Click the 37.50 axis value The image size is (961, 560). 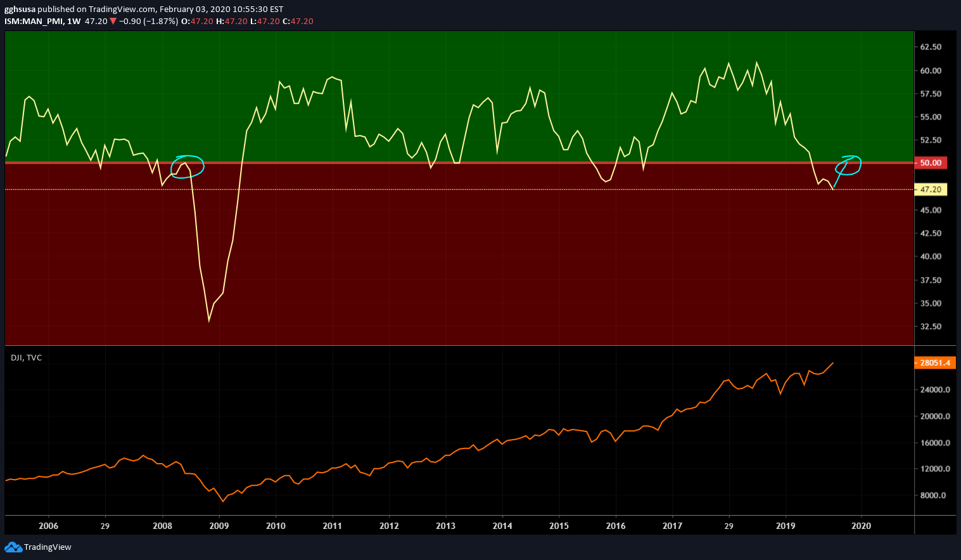(931, 280)
